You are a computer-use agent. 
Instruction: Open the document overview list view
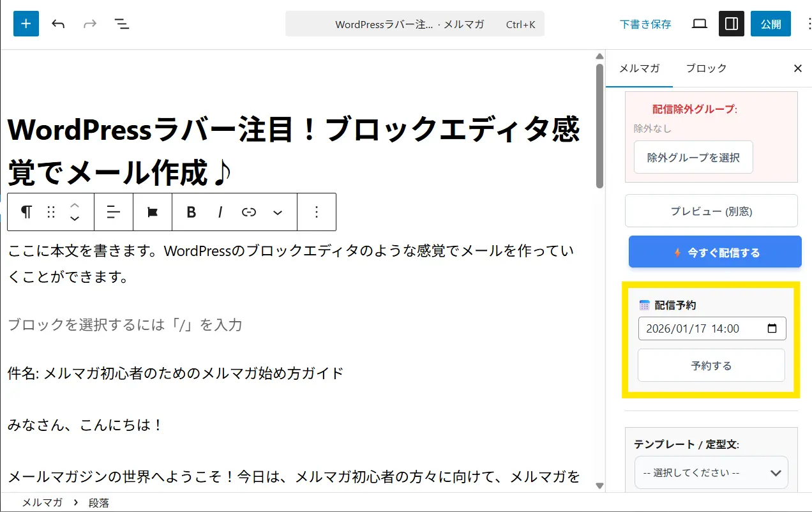(121, 24)
